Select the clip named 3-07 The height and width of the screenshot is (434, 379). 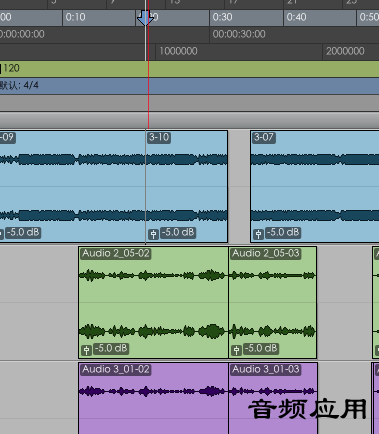(315, 187)
